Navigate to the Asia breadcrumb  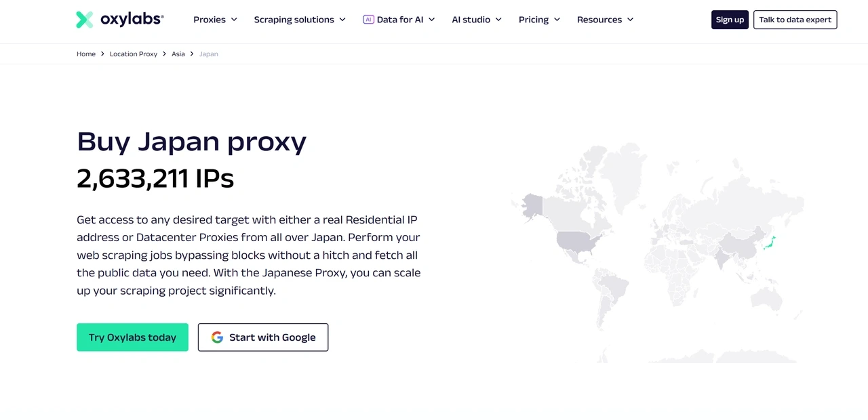(x=178, y=54)
